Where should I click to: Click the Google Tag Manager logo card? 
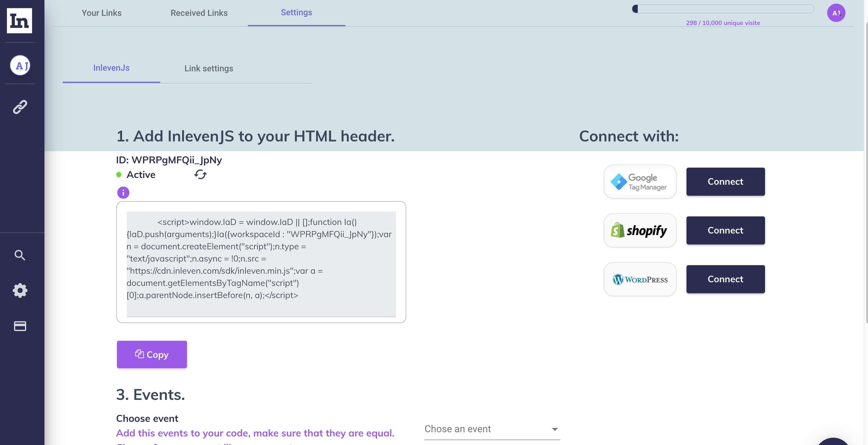tap(640, 182)
